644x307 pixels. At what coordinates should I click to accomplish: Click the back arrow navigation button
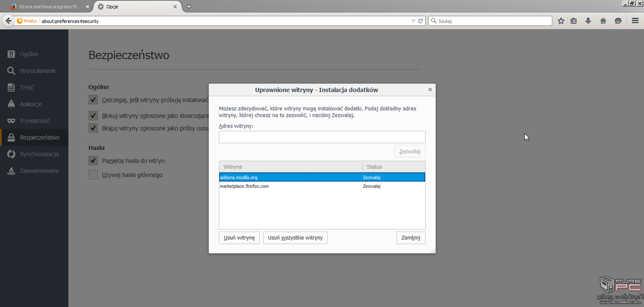(8, 21)
